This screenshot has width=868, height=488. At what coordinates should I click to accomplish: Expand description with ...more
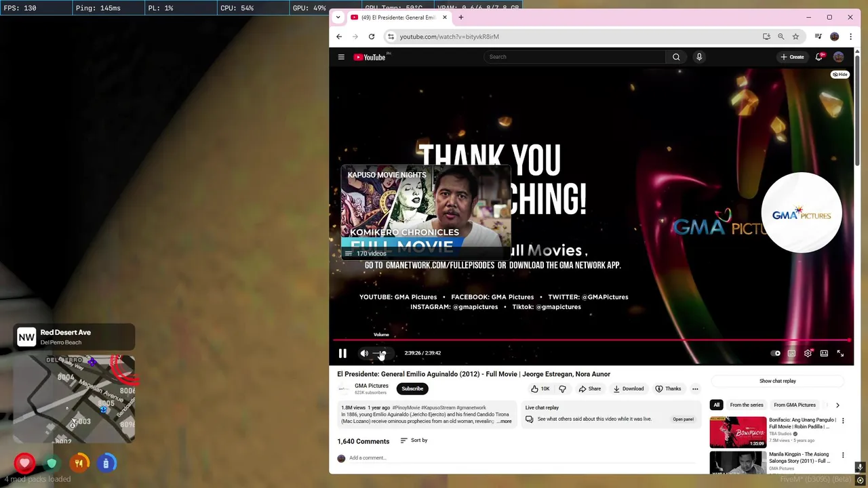click(x=505, y=422)
